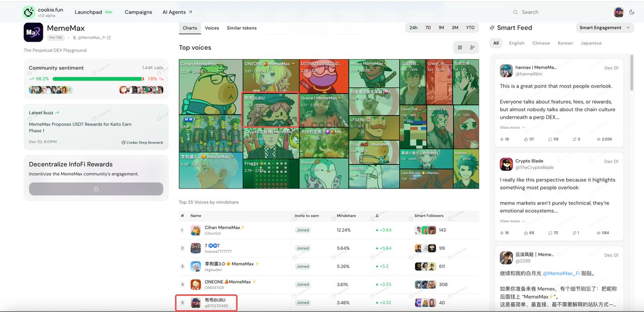
Task: Click 李狗蛋3.0 avatar in voices table
Action: [196, 266]
